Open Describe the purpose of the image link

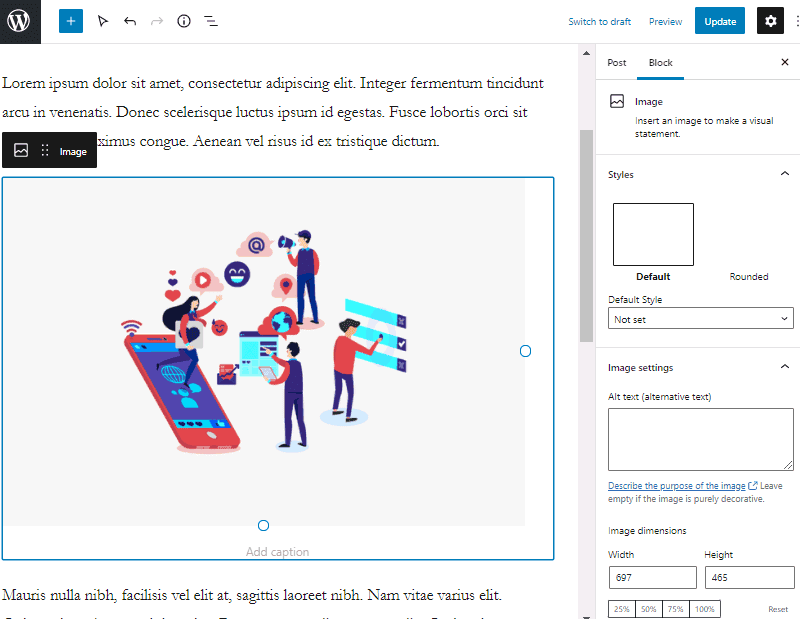[677, 486]
